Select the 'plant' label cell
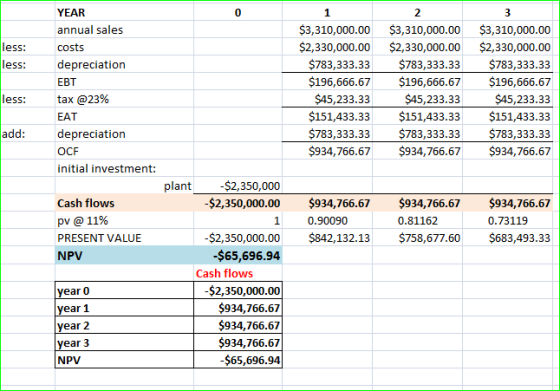Screen dimensions: 560x391 pos(124,186)
